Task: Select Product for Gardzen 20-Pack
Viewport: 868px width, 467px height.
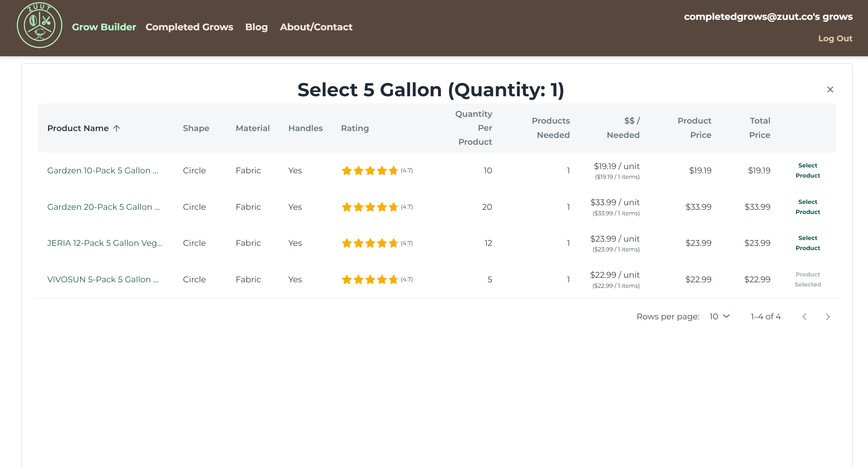Action: (x=808, y=207)
